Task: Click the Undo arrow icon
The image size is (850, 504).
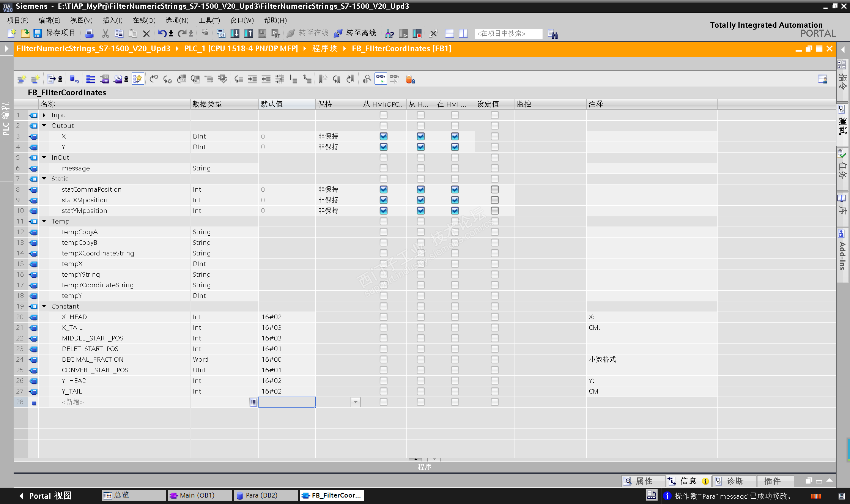Action: [162, 33]
